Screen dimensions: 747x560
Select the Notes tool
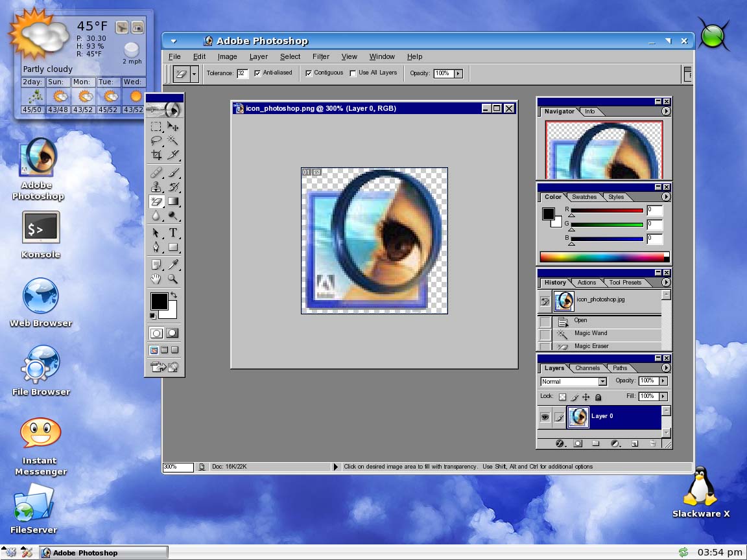point(156,264)
